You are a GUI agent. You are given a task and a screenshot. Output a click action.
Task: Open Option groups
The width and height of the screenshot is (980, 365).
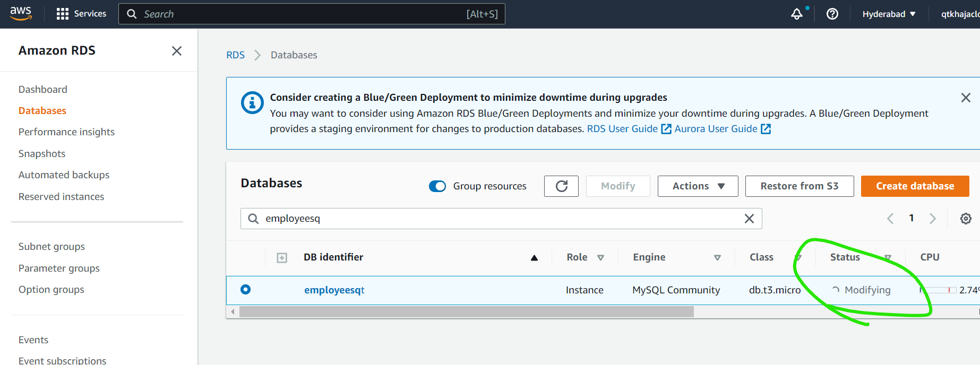pos(51,289)
